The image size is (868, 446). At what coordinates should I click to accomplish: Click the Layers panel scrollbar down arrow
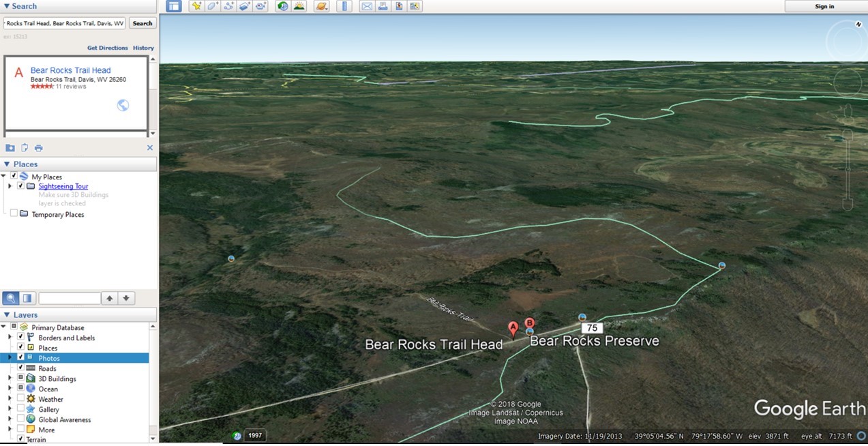pyautogui.click(x=153, y=439)
